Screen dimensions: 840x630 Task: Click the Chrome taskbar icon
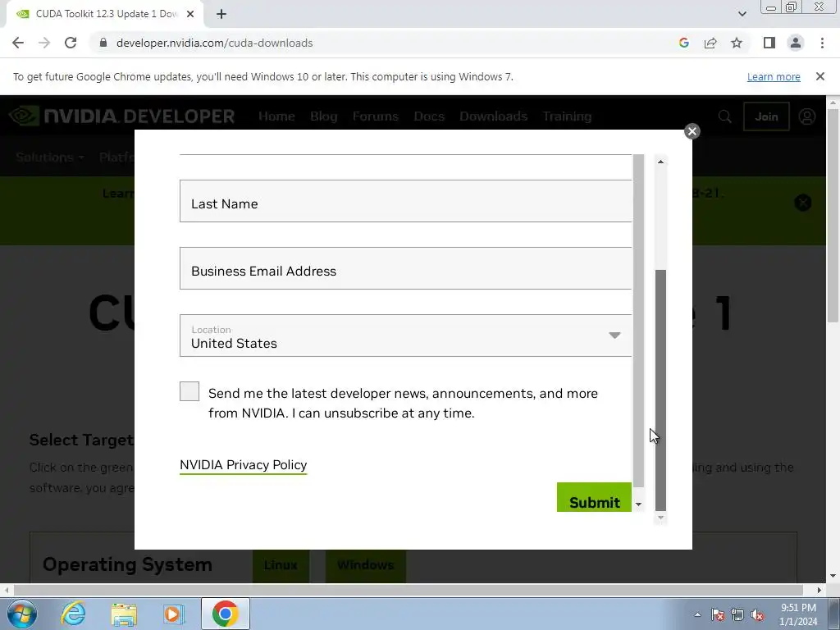225,614
